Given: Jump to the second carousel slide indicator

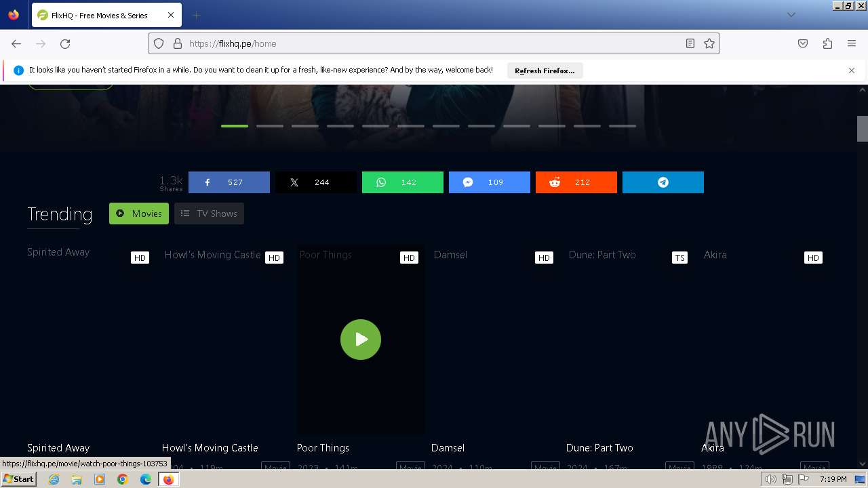Looking at the screenshot, I should click(270, 126).
